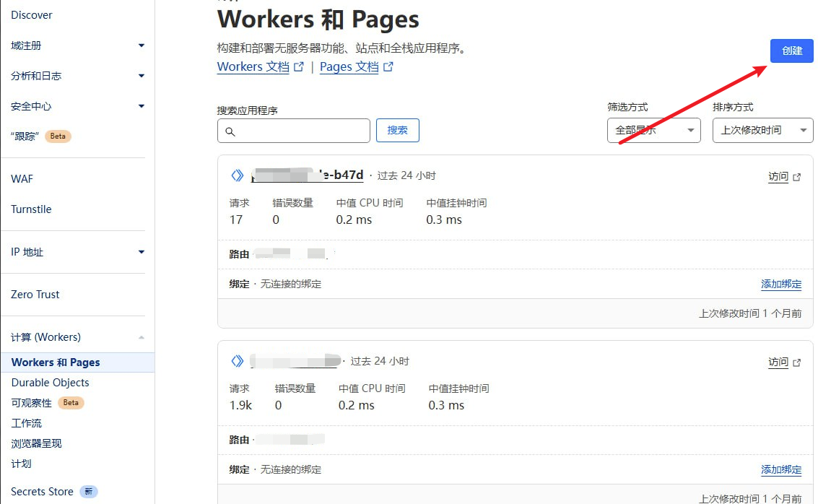Click 上次修改时间 1 个月前 on e-b47d card
Screen dimensions: 818x504
750,313
